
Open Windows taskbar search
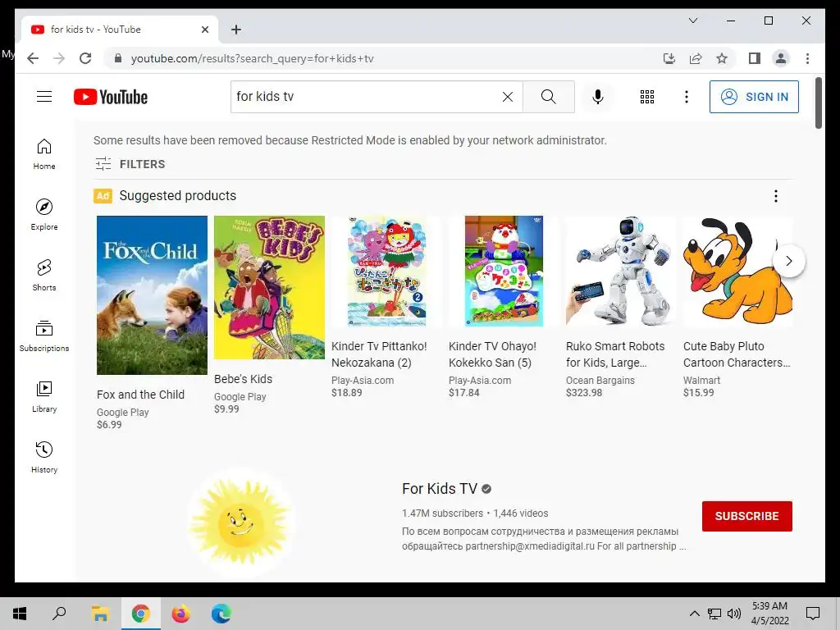(x=59, y=614)
